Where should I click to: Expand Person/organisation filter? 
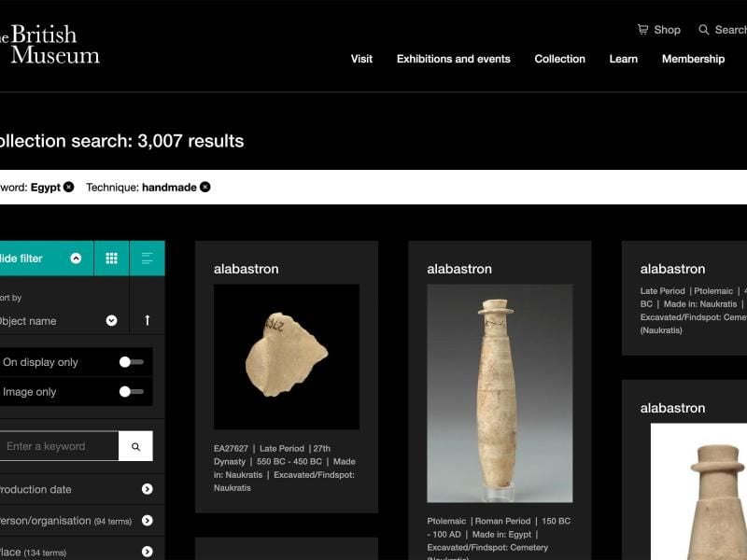pyautogui.click(x=148, y=521)
